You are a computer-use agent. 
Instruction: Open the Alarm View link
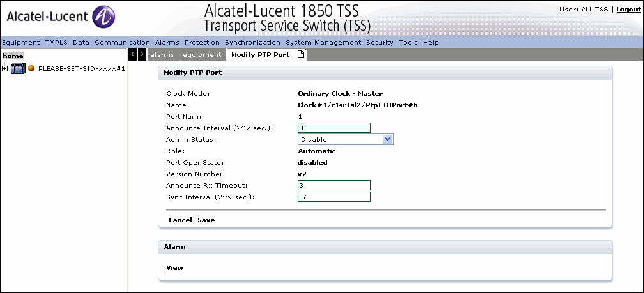[174, 268]
